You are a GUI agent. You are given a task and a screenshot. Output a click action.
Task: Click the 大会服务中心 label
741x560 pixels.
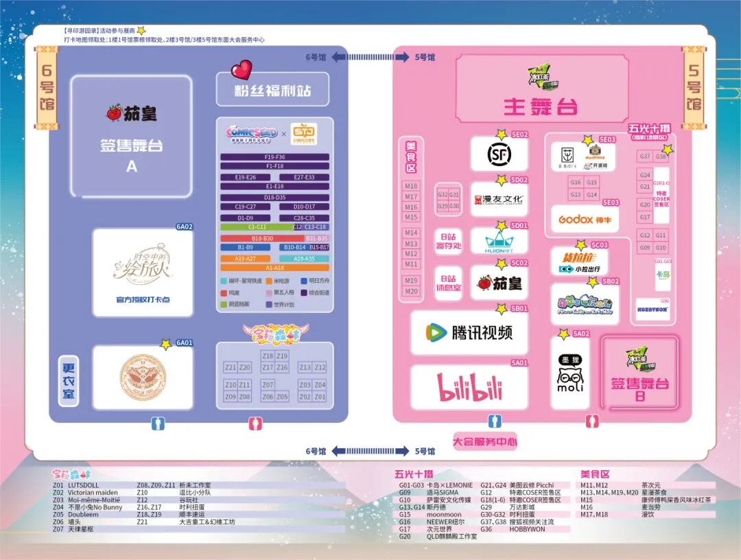pos(485,441)
